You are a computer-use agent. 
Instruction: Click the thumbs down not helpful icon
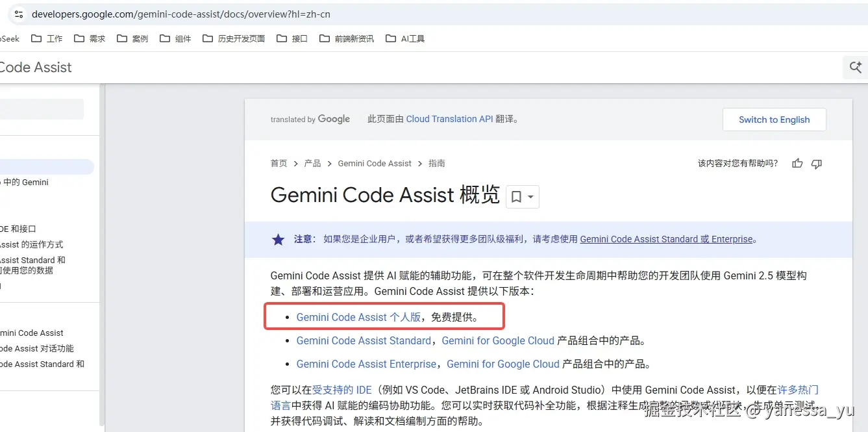click(x=817, y=164)
